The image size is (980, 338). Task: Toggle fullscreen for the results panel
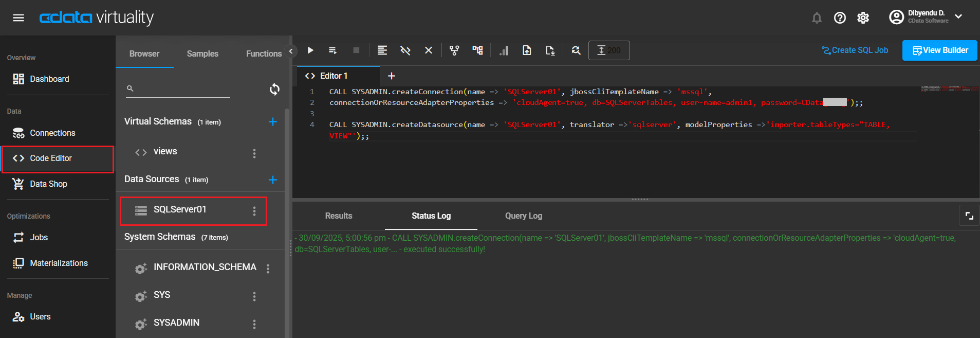969,216
